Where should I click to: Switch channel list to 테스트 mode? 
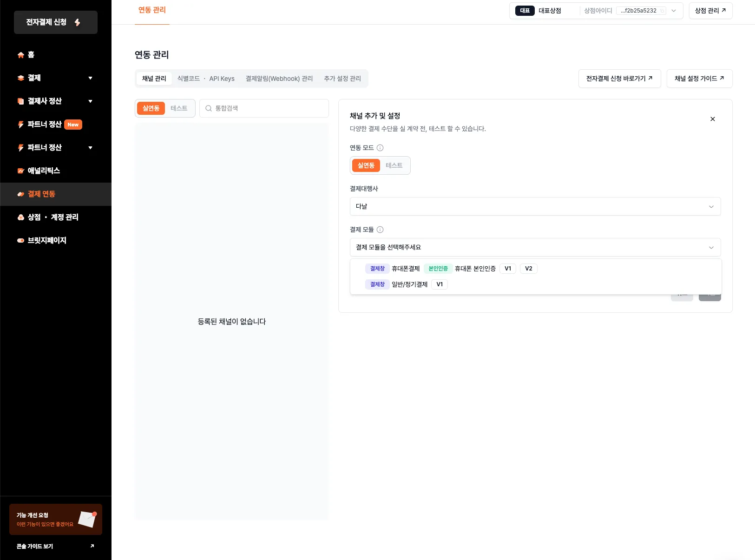[179, 108]
